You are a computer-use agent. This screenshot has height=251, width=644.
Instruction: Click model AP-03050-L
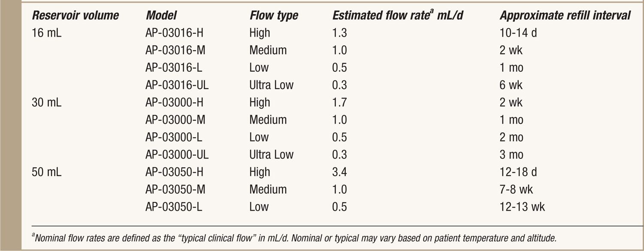point(174,207)
